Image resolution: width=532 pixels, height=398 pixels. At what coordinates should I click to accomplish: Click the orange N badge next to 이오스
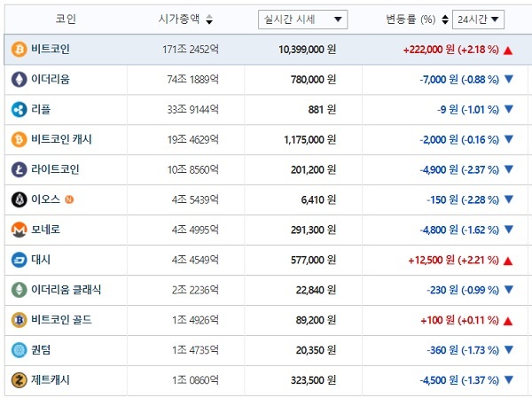point(69,199)
